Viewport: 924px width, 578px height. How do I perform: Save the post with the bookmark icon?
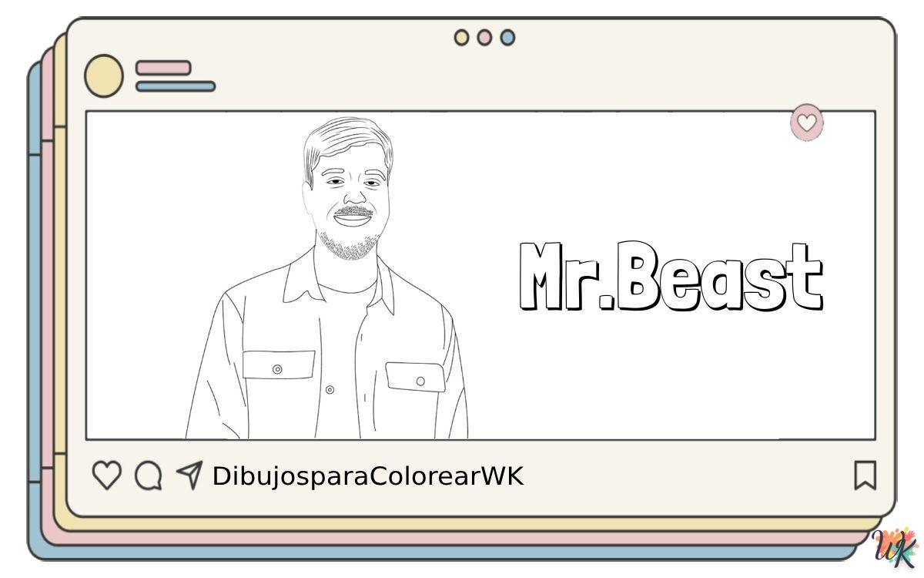coord(865,476)
